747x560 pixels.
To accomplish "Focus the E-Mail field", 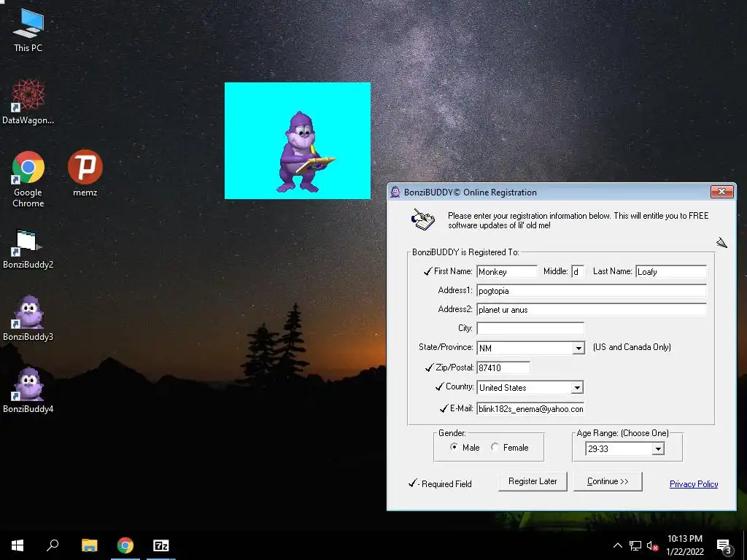I will (x=530, y=408).
